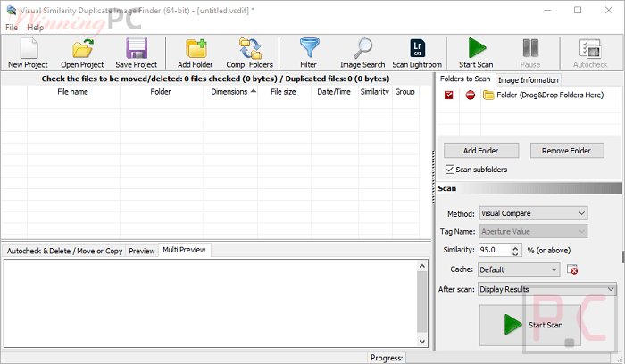Expand the Cache dropdown
This screenshot has height=364, width=625.
click(x=519, y=269)
